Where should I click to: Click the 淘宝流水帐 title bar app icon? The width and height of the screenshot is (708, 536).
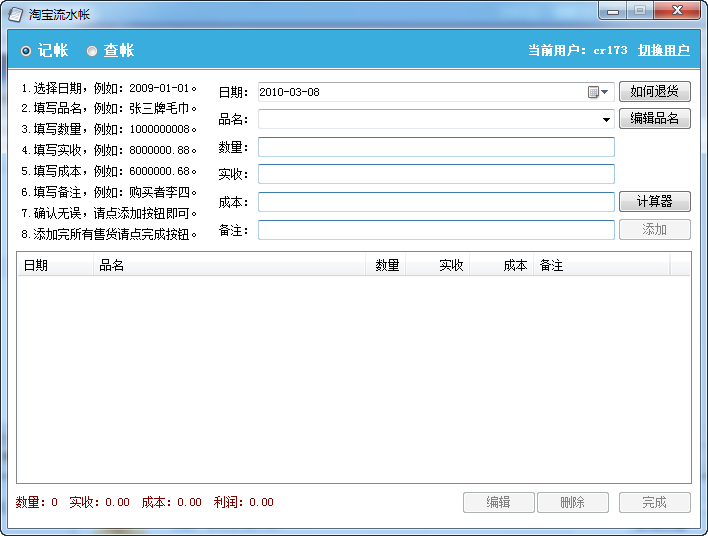(x=15, y=14)
